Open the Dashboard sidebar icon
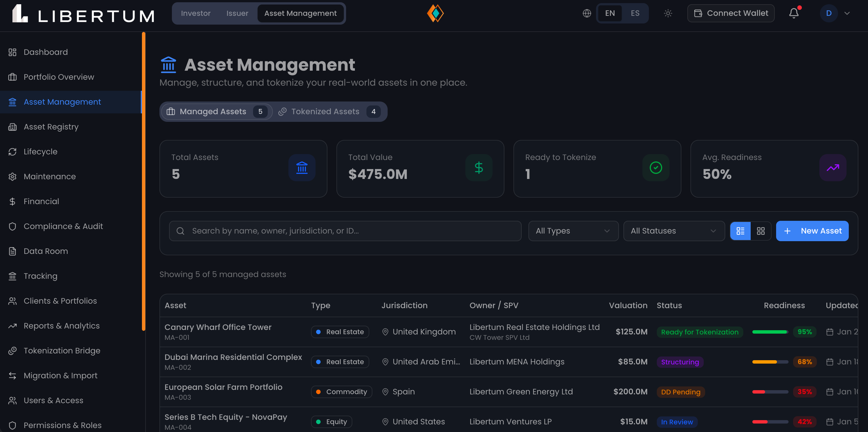Image resolution: width=868 pixels, height=432 pixels. [12, 52]
